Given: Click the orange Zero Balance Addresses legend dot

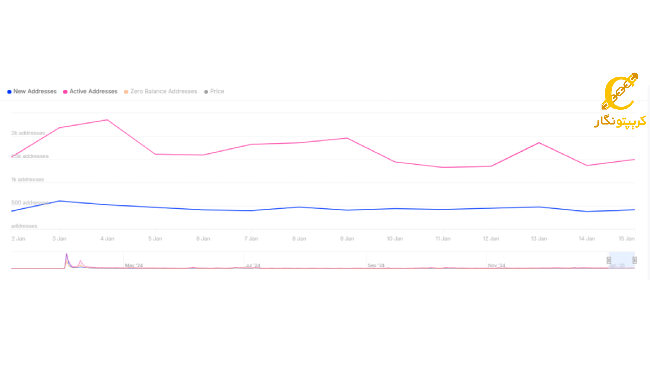Looking at the screenshot, I should point(126,92).
